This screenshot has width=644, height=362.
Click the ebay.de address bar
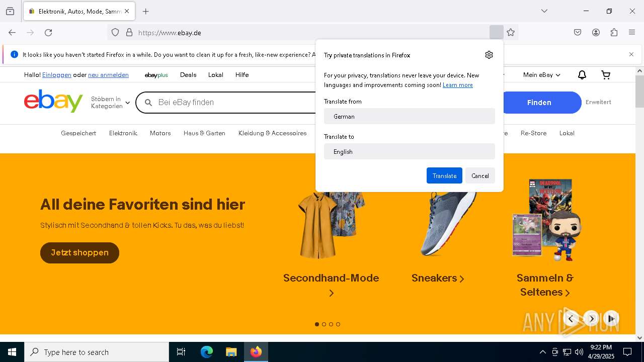tap(312, 33)
